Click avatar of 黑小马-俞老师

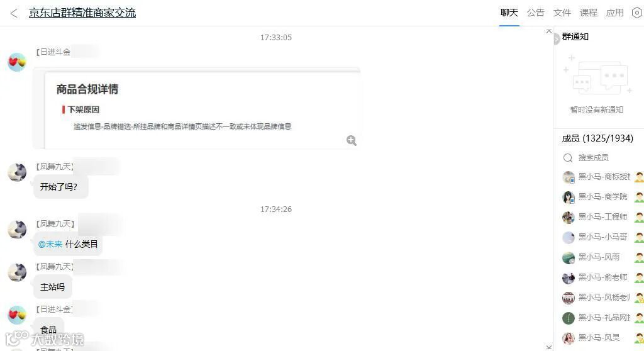569,278
